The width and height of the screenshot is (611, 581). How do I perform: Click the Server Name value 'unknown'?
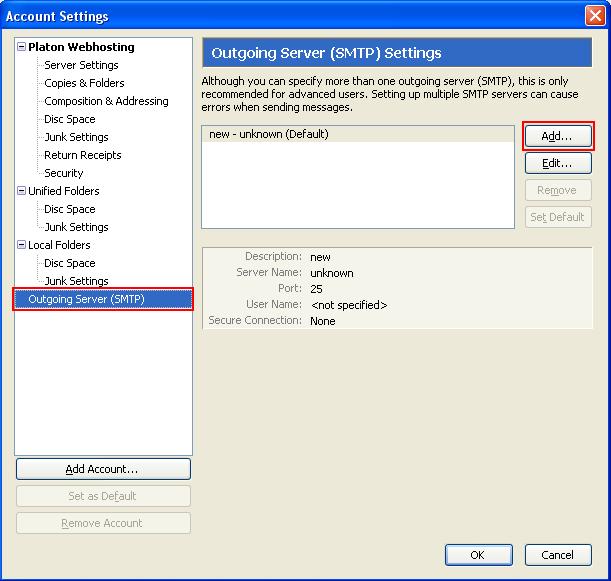pos(332,273)
